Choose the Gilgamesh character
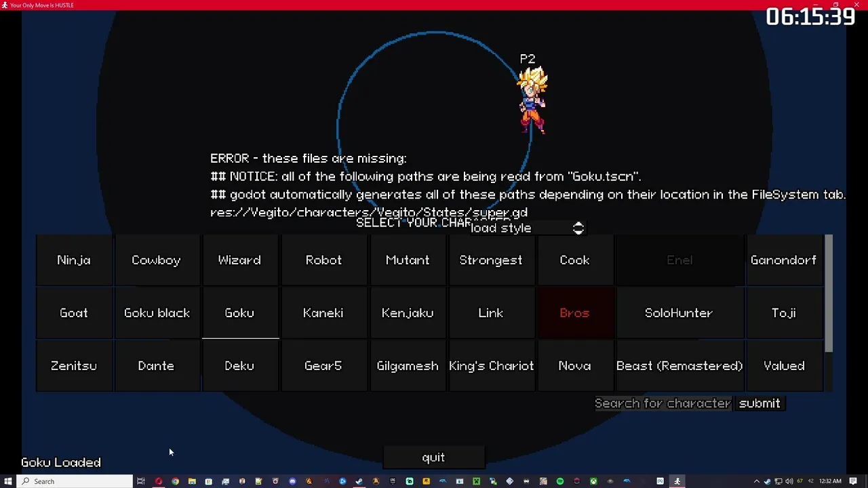The image size is (868, 488). [408, 366]
